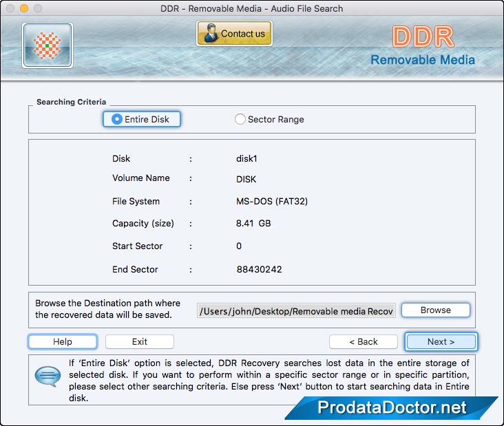
Task: Click the Exit button
Action: tap(140, 341)
